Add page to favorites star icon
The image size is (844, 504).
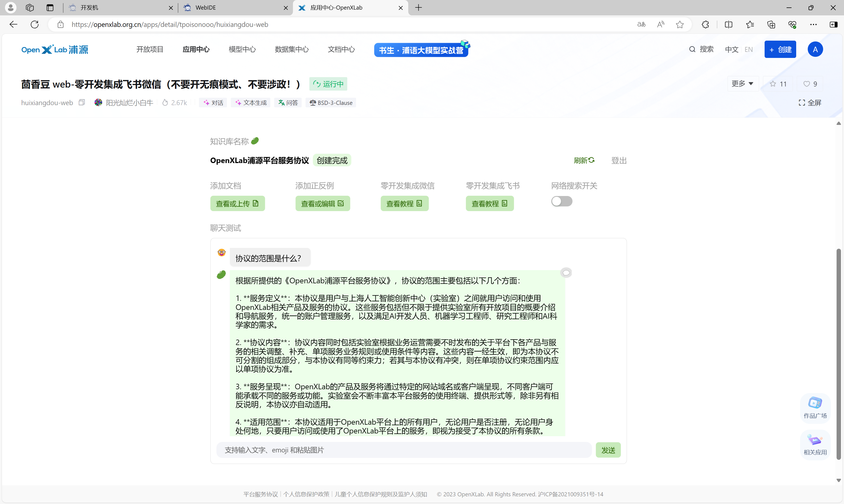(x=680, y=24)
